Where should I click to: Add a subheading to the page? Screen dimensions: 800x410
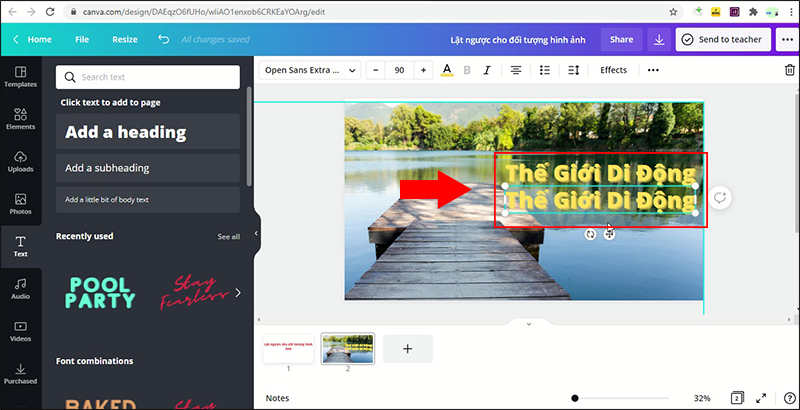[x=147, y=168]
